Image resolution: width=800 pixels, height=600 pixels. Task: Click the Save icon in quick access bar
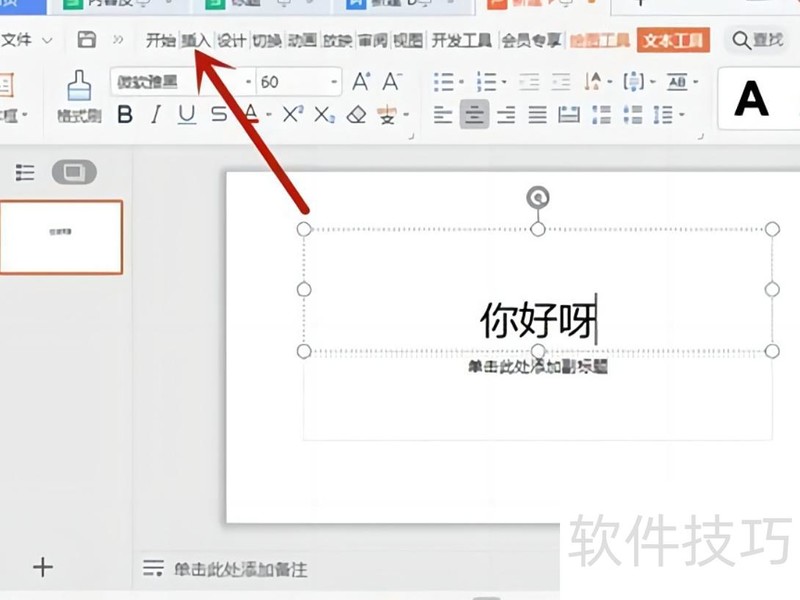click(87, 40)
